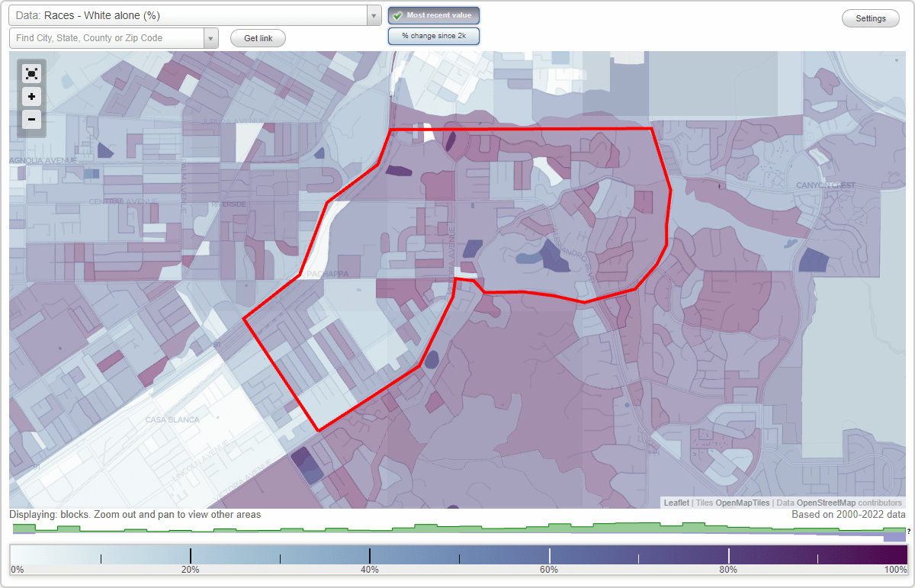This screenshot has width=915, height=588.
Task: Switch to % change since 2k view
Action: [433, 35]
